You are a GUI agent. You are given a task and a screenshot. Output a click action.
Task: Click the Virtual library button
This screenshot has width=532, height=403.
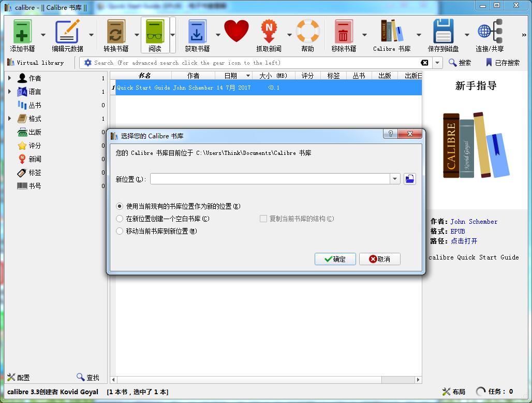tap(36, 63)
